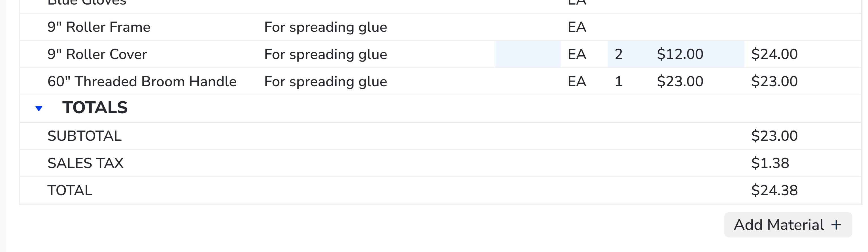Select the quantity cell for 9" Roller Cover
Screen dimensions: 868x252
tap(619, 54)
